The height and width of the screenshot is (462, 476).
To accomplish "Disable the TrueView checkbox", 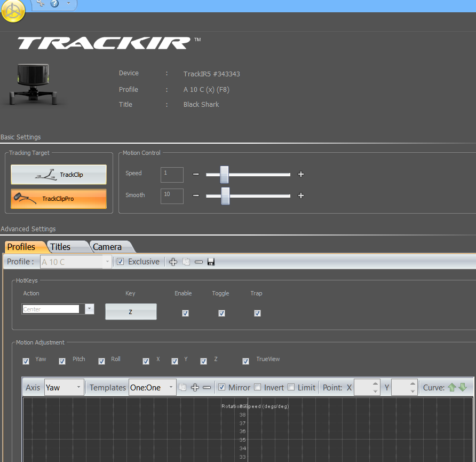I will pos(246,361).
